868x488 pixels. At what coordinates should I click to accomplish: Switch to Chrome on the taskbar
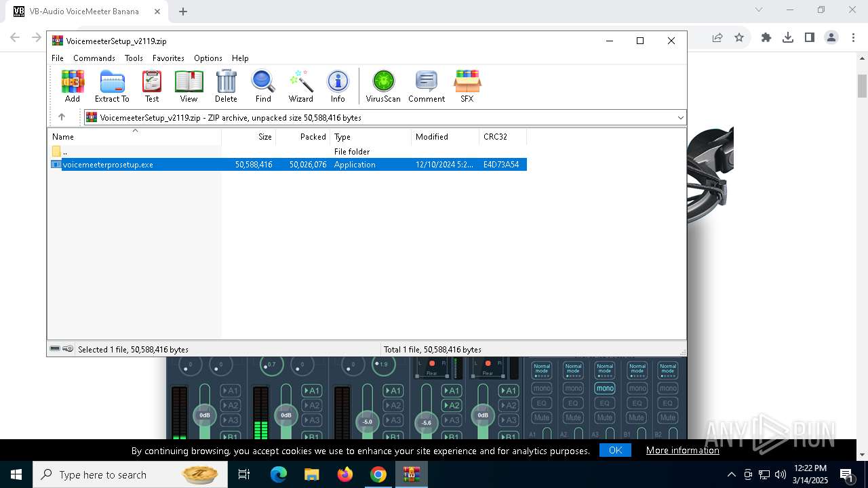(378, 474)
